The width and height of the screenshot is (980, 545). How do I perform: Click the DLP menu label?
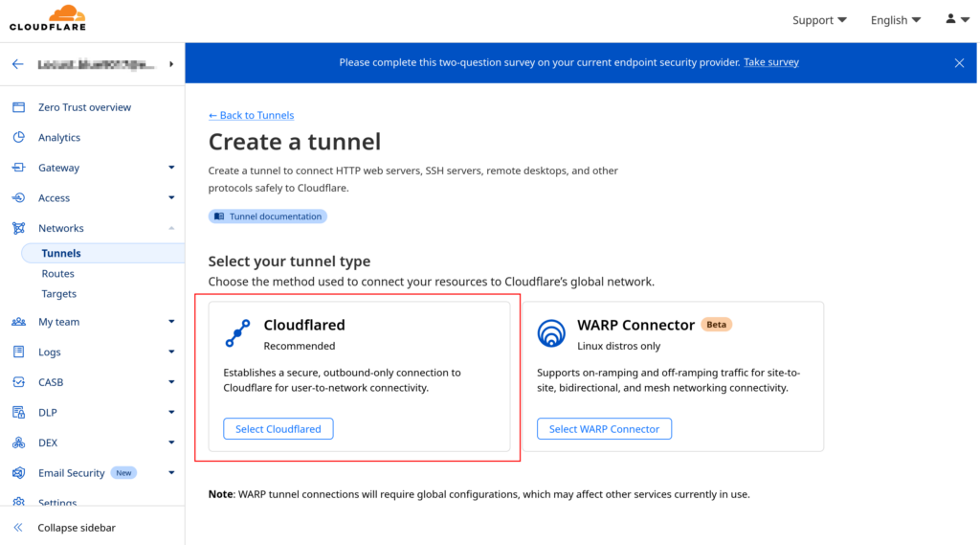[x=48, y=413]
